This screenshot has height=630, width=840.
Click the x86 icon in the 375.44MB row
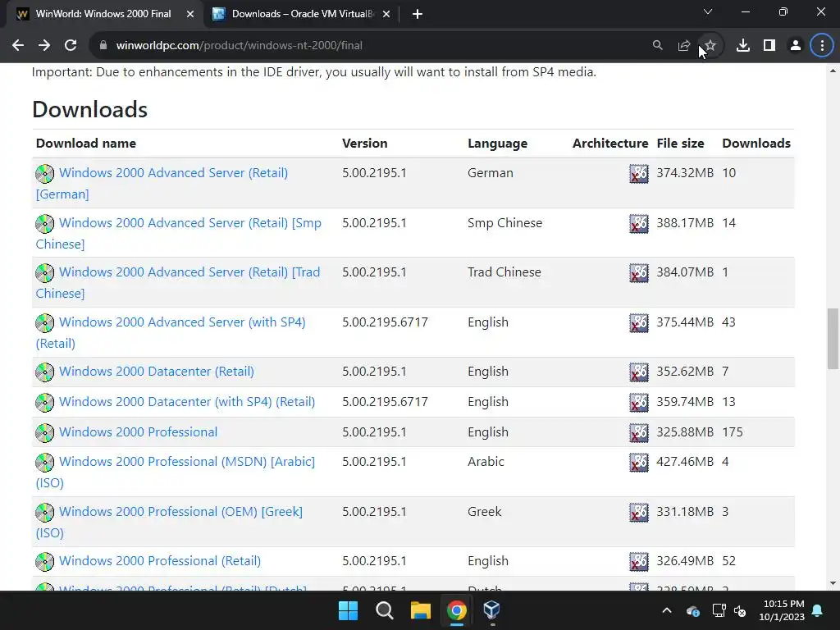[638, 322]
